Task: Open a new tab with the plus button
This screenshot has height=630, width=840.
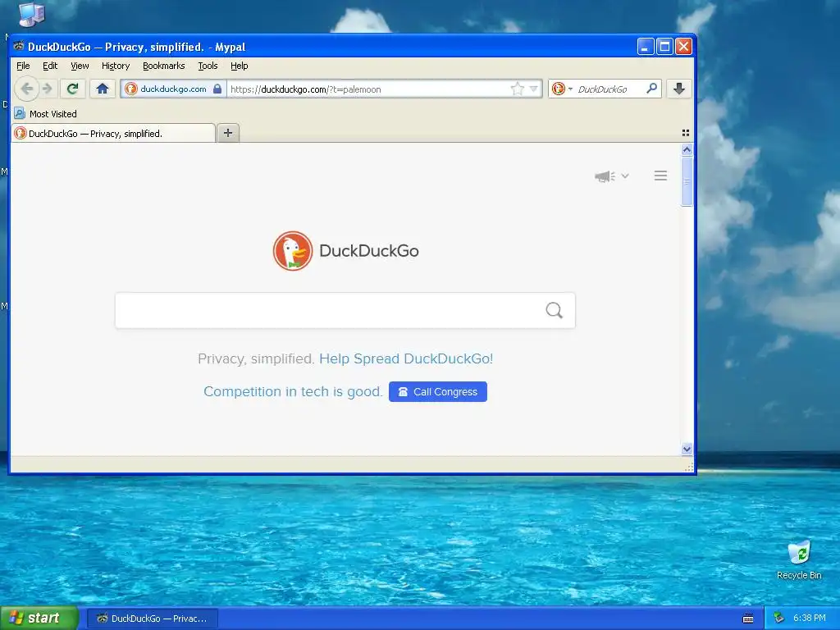Action: pos(228,133)
